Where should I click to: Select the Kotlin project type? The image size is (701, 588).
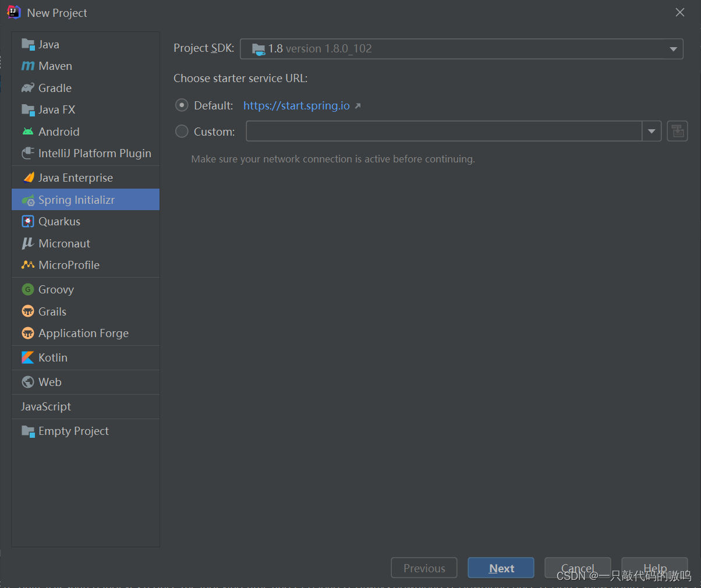point(86,357)
